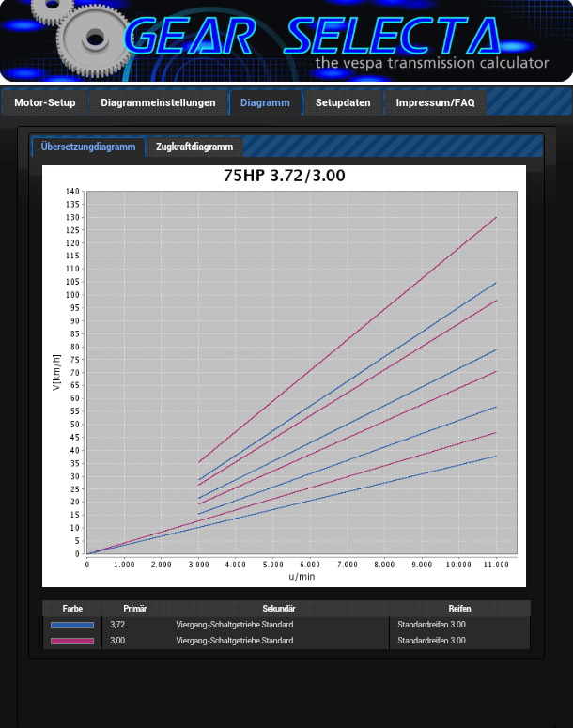Click the Reifen column header
Viewport: 573px width, 728px height.
click(459, 609)
